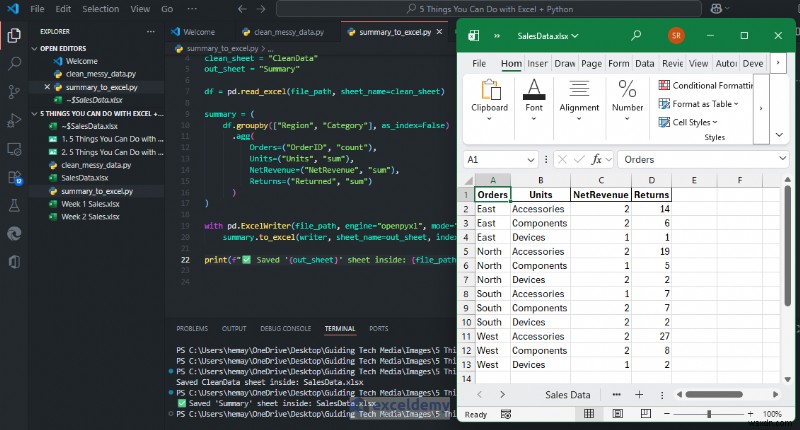800x430 pixels.
Task: Expand the Excel Name Box dropdown
Action: 531,160
